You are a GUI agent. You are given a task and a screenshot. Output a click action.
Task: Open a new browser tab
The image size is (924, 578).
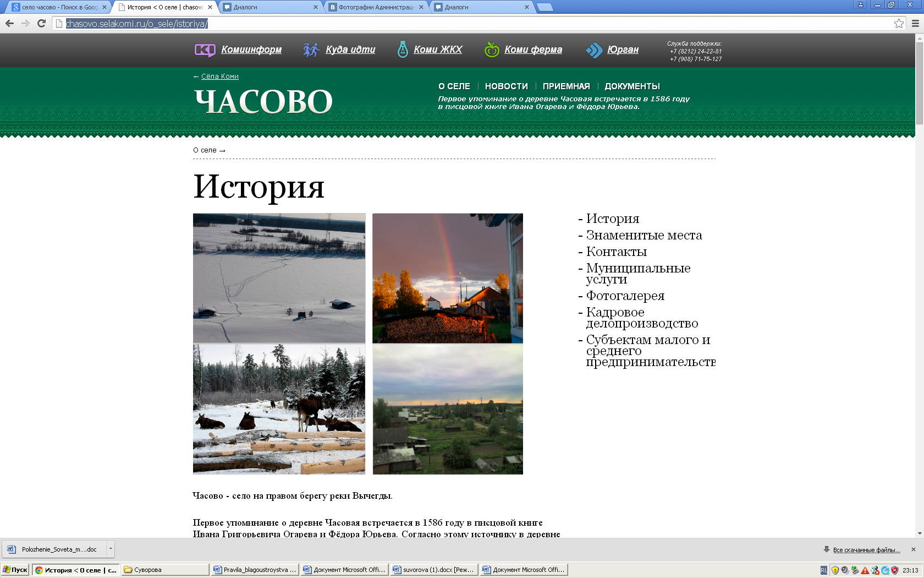tap(544, 7)
